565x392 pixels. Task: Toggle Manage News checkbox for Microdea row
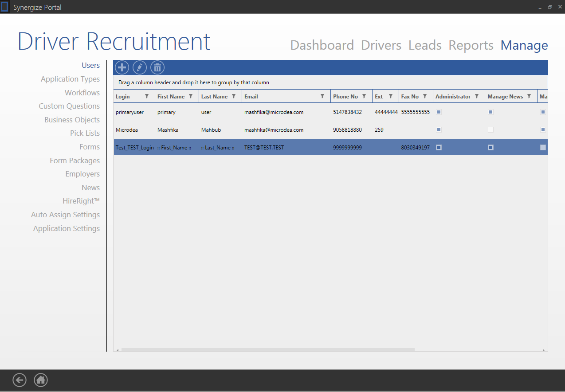(490, 130)
